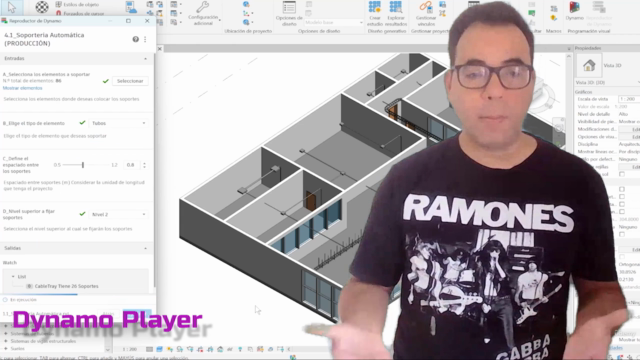Open the Tubos element type dropdown
This screenshot has width=640, height=360.
point(118,123)
